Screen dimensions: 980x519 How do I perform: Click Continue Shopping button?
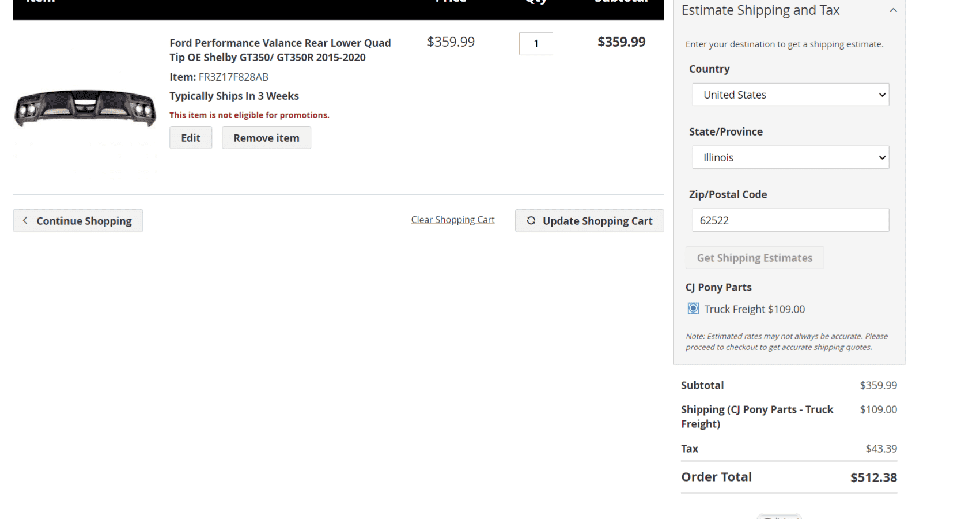(78, 221)
